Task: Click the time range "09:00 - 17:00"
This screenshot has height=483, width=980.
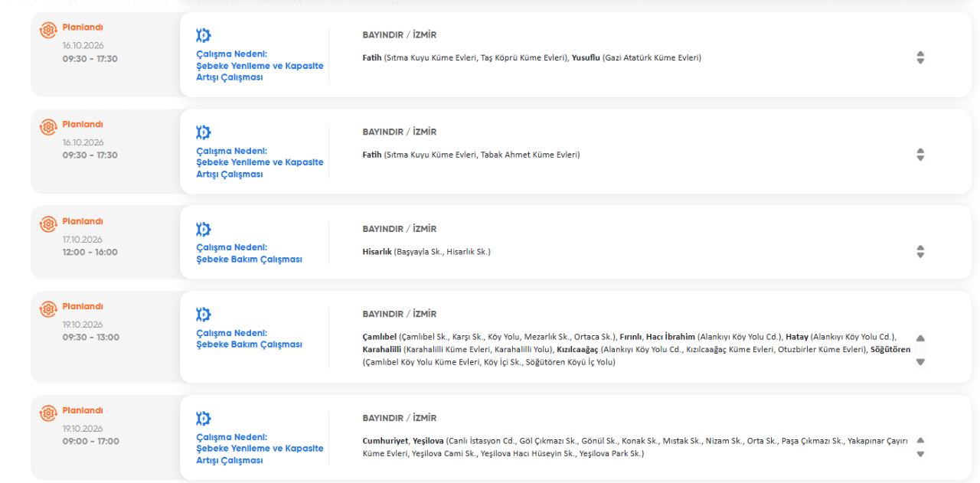Action: coord(91,442)
